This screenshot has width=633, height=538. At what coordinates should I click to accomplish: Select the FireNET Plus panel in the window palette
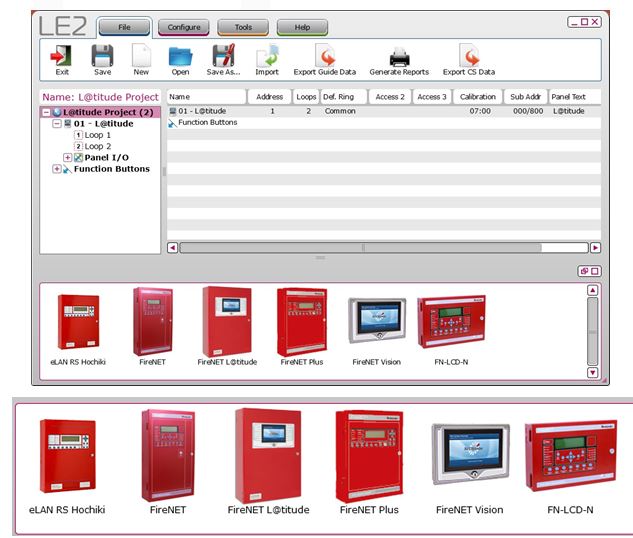click(302, 322)
